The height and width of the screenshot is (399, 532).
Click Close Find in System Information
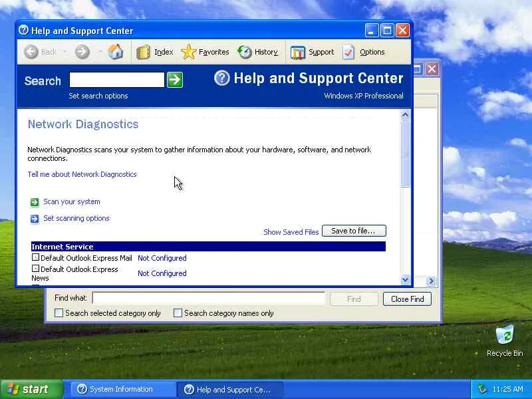pyautogui.click(x=407, y=299)
